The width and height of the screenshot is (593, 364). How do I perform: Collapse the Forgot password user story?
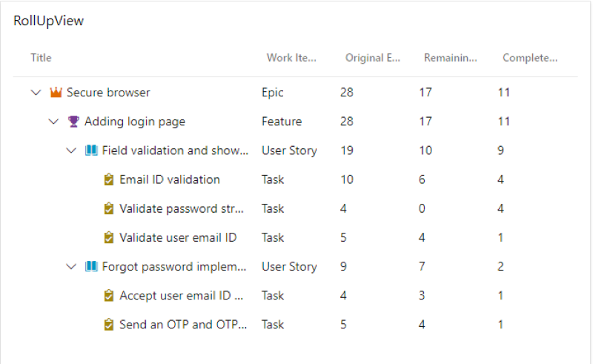click(x=71, y=267)
